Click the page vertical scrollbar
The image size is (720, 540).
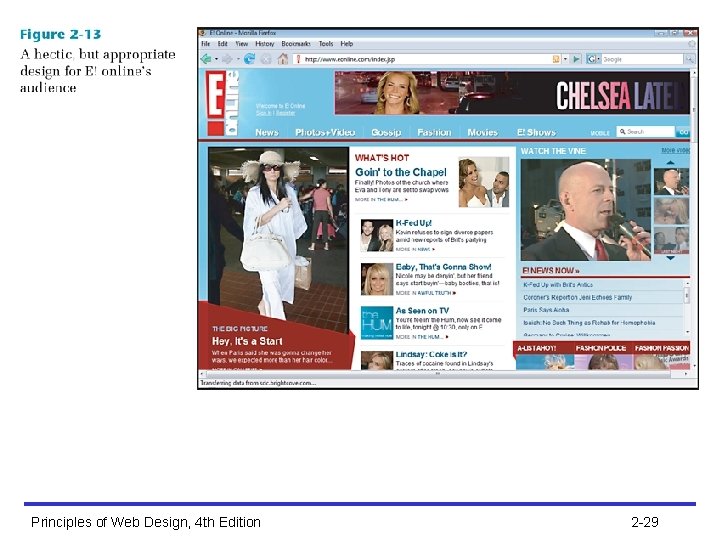[694, 219]
